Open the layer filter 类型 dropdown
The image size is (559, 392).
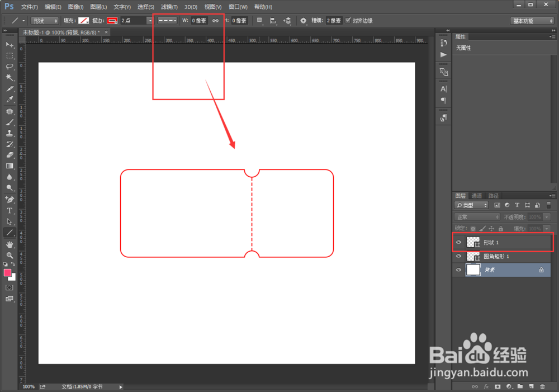coord(471,205)
